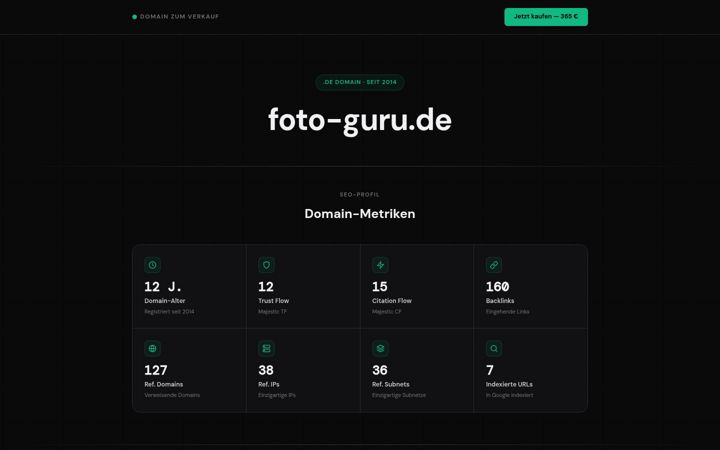Click the 'Eingehende Links' subtext

click(507, 312)
